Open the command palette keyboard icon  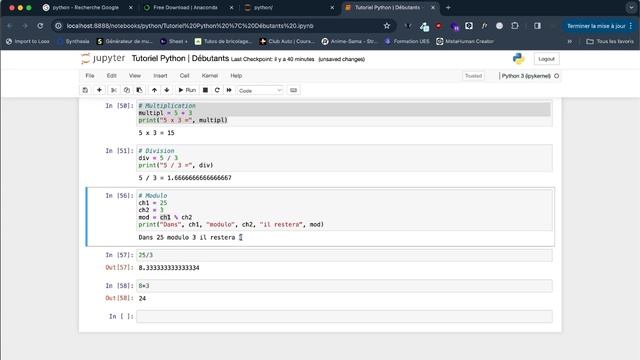pyautogui.click(x=293, y=90)
